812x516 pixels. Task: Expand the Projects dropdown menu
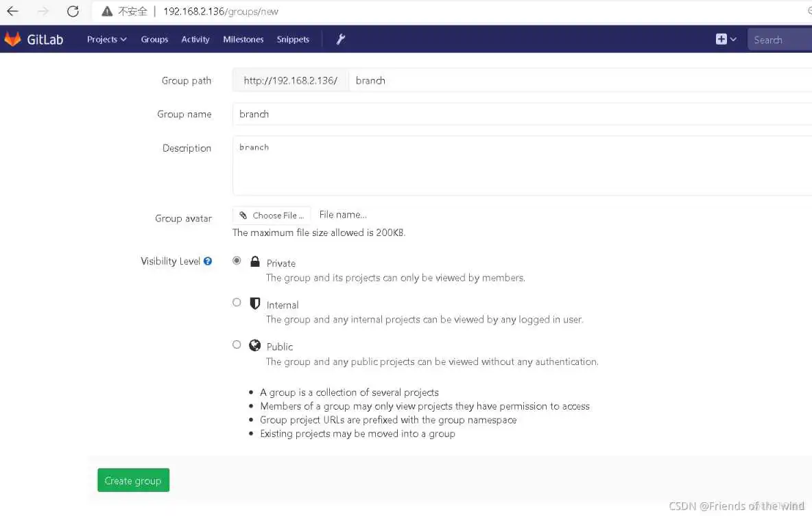[106, 39]
